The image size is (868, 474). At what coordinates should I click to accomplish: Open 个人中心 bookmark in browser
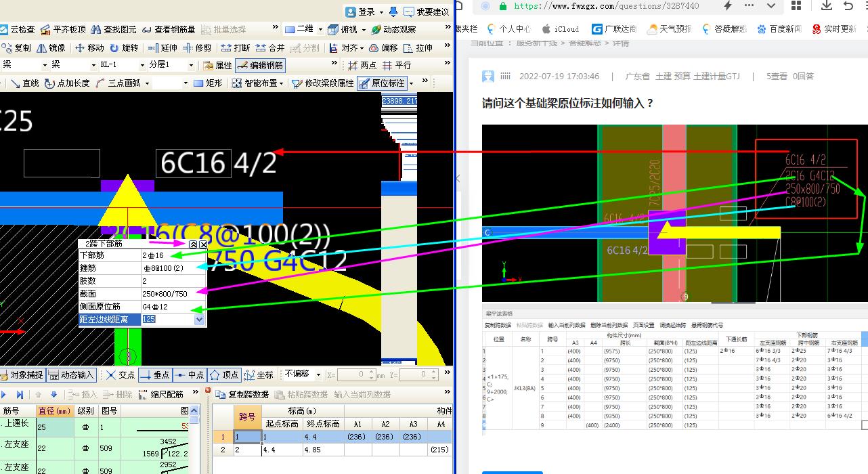(x=508, y=29)
